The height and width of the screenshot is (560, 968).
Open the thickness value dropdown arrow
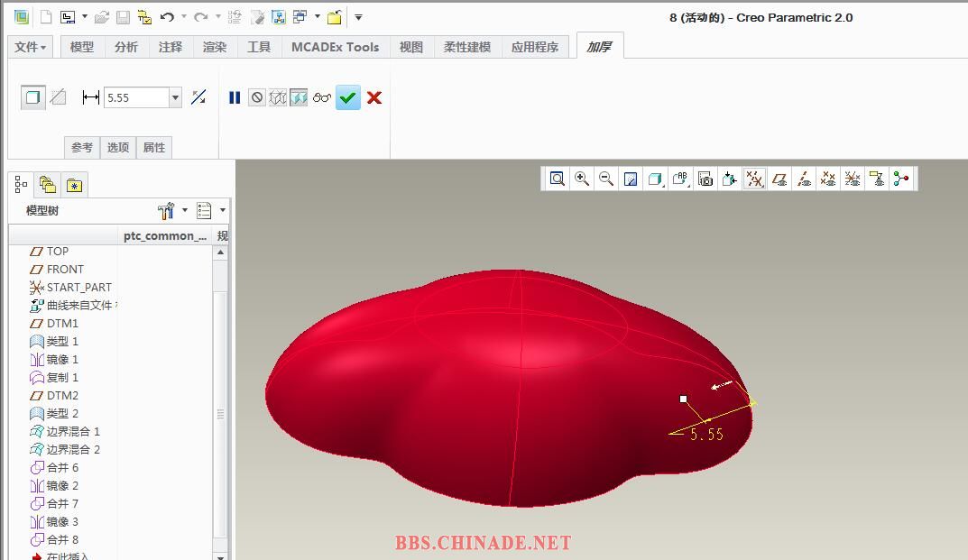[x=175, y=97]
